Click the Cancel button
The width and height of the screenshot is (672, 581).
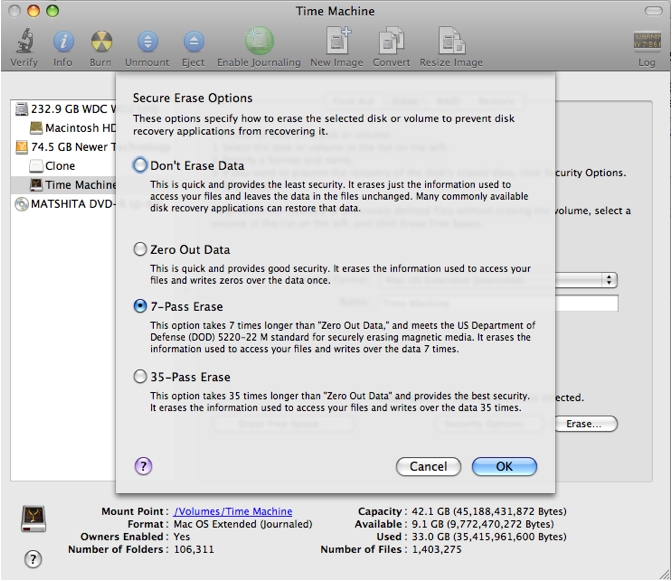(429, 466)
